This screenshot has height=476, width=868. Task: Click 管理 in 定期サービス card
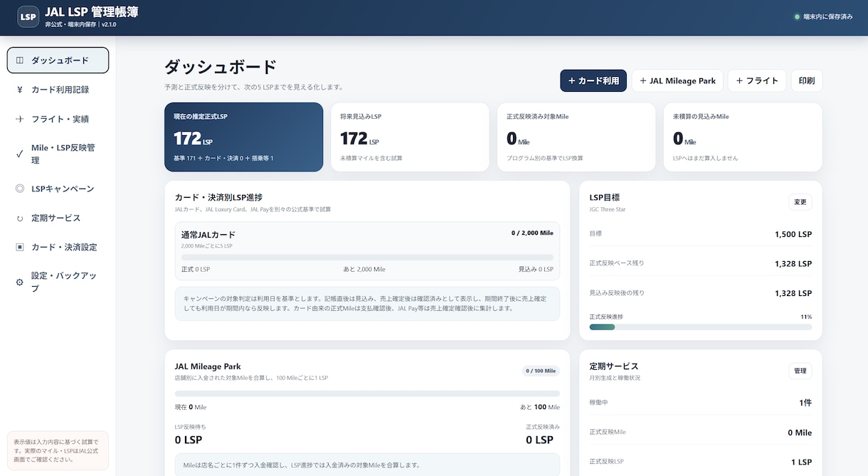click(x=800, y=371)
